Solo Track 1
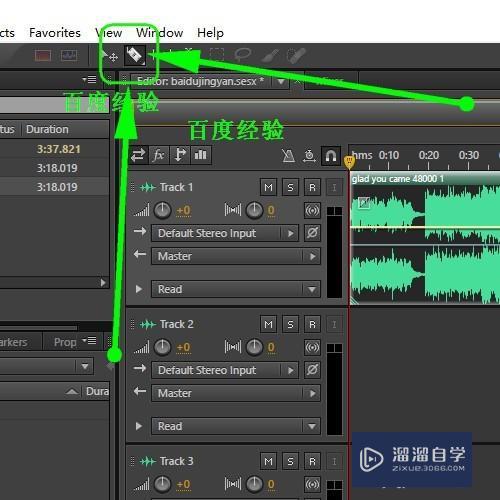 point(290,187)
